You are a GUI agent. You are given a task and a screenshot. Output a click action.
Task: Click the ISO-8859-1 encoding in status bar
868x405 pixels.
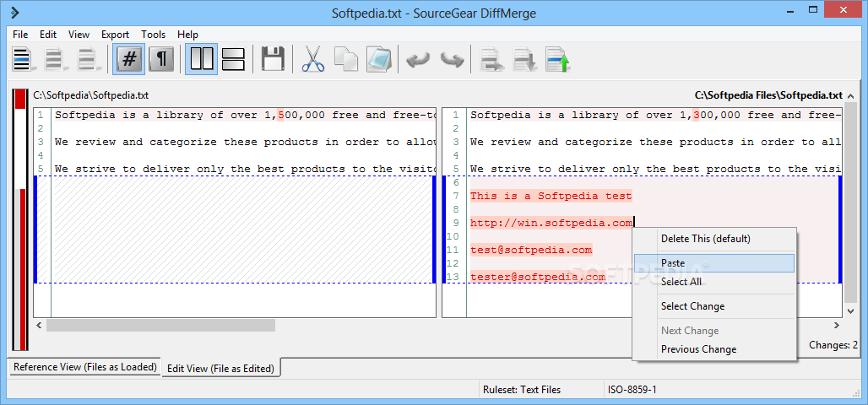click(x=632, y=390)
